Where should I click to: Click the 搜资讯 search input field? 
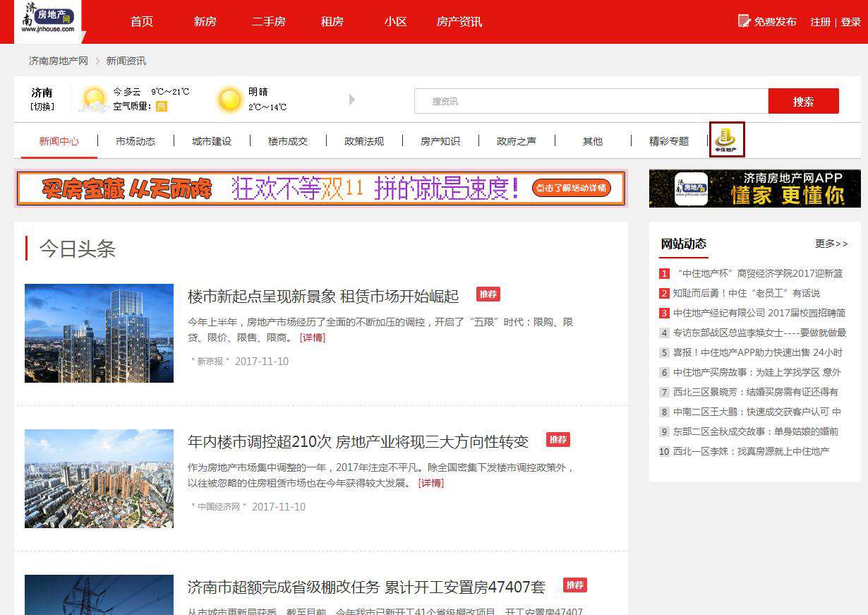[x=591, y=101]
